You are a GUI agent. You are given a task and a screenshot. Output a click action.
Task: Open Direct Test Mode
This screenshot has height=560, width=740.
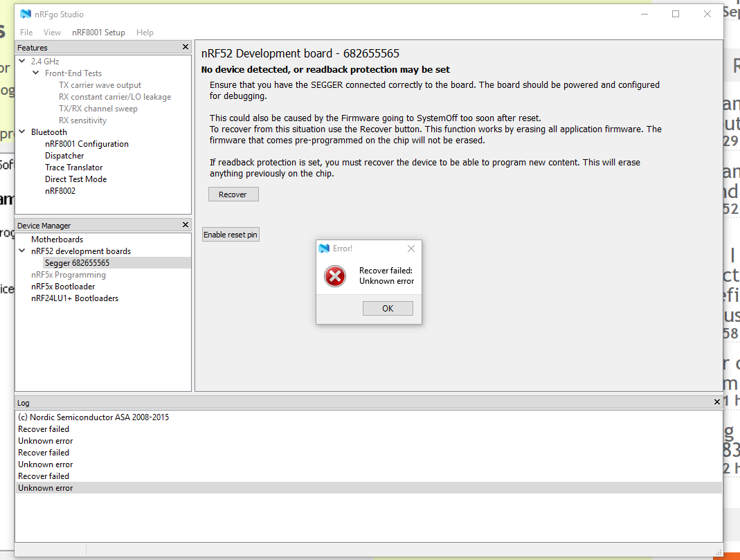click(x=76, y=179)
